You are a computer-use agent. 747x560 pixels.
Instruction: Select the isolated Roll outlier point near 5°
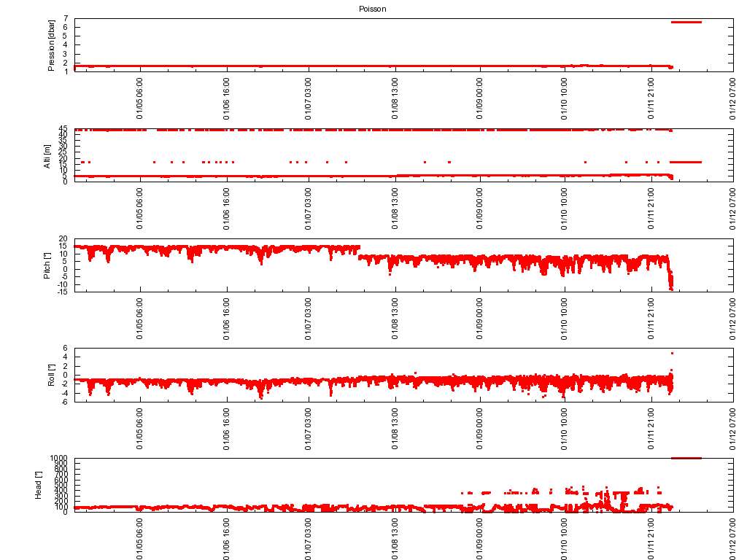coord(672,354)
